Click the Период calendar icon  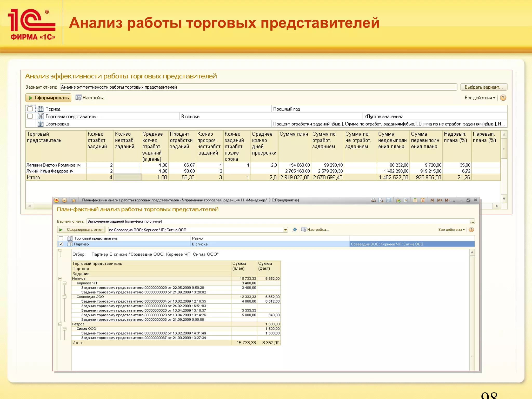point(41,109)
